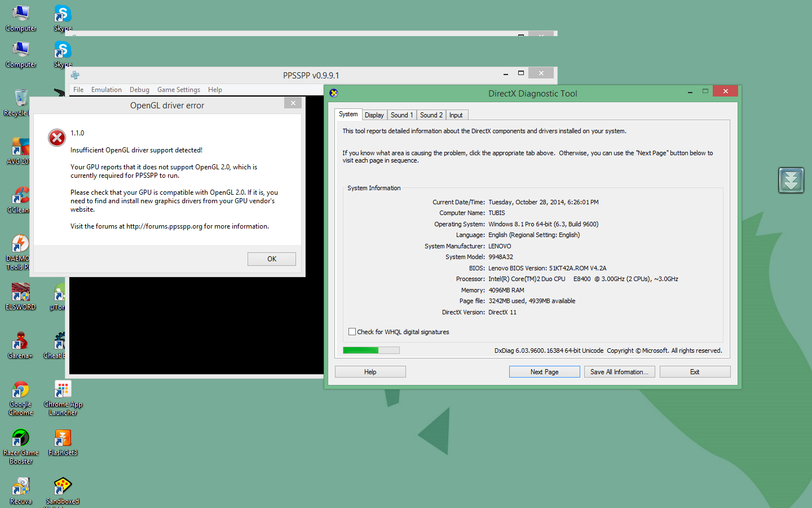This screenshot has height=508, width=812.
Task: Switch to the Display tab
Action: [374, 115]
